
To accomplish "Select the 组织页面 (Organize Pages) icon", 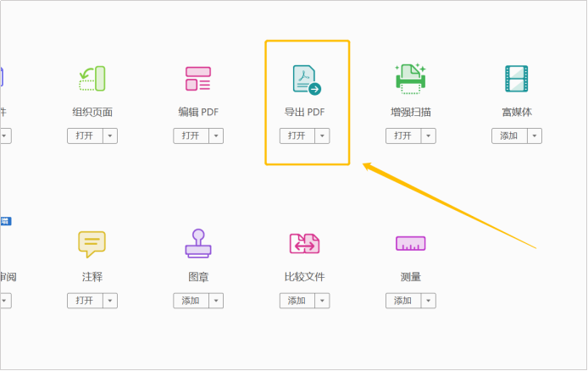I will (92, 78).
